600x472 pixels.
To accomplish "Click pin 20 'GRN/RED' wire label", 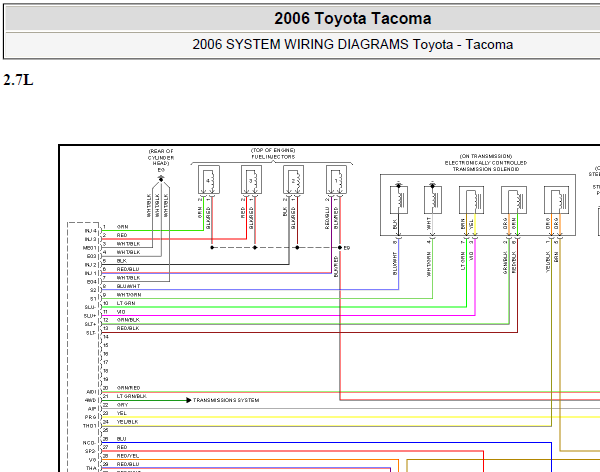I will 129,388.
